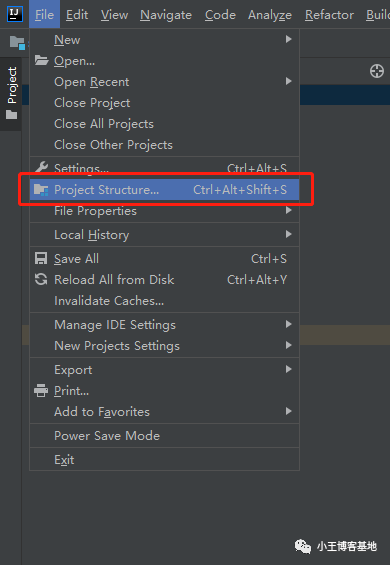The image size is (390, 565).
Task: Click the printer icon beside Print...
Action: coord(41,391)
